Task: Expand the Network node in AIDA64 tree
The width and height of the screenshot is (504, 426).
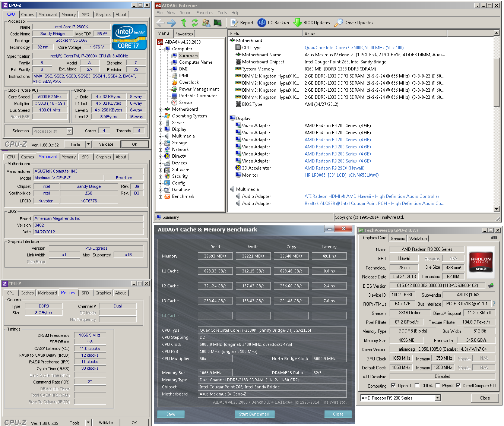Action: pos(160,149)
